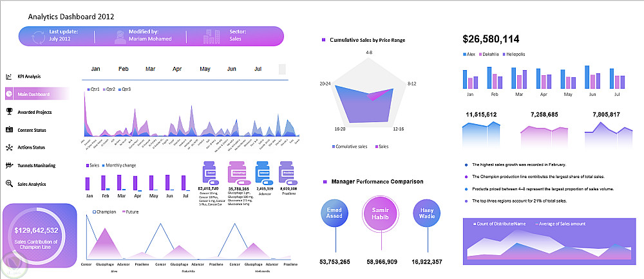Screen dimensions: 644x279
Task: Select the May month tab
Action: (205, 69)
